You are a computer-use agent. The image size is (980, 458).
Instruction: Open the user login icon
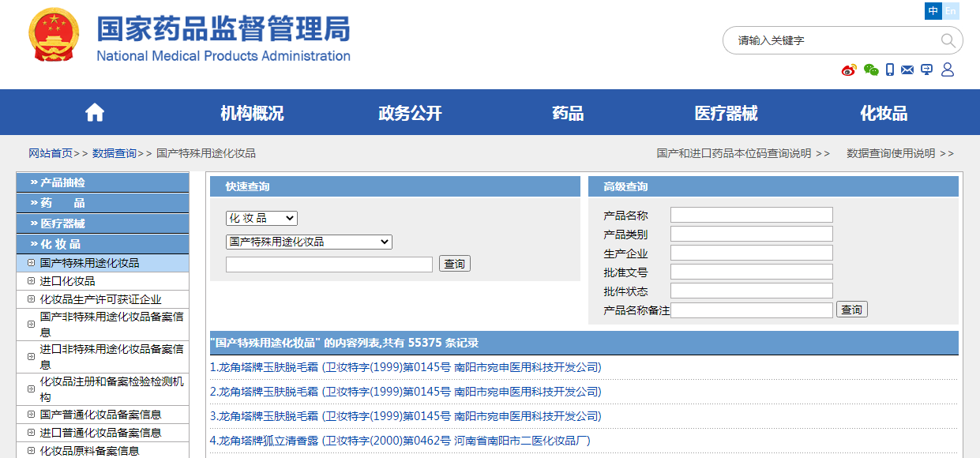pyautogui.click(x=947, y=69)
